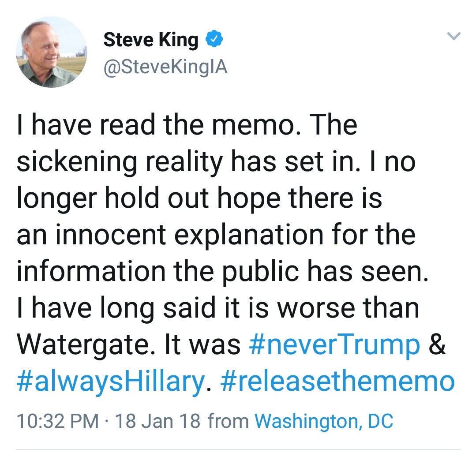Open the #alwaysHillary hashtag
The image size is (476, 453).
[110, 382]
